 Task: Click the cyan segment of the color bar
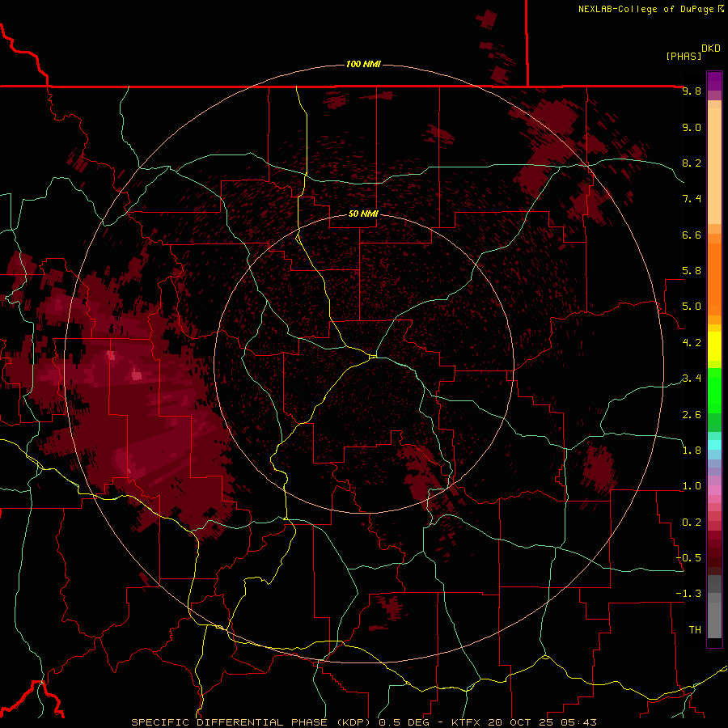point(714,445)
